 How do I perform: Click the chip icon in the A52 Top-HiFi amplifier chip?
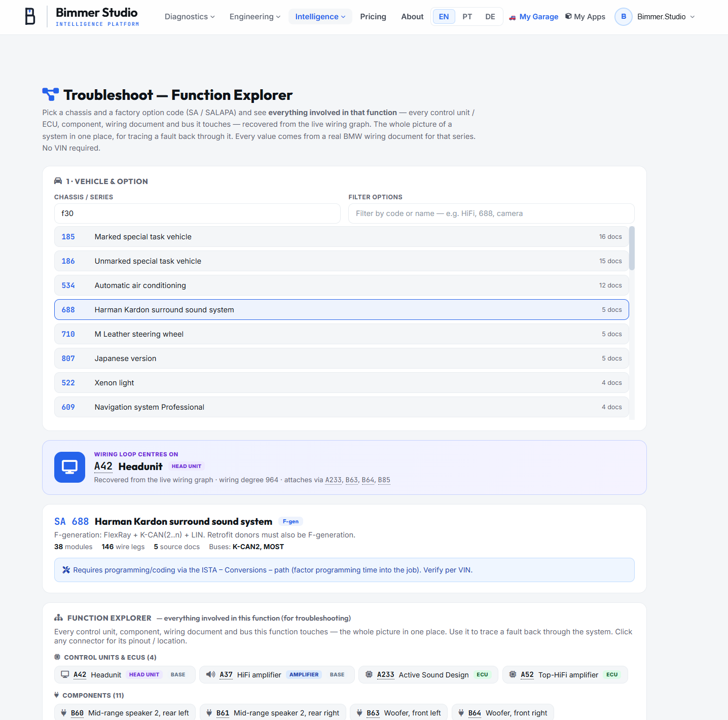[x=513, y=674]
